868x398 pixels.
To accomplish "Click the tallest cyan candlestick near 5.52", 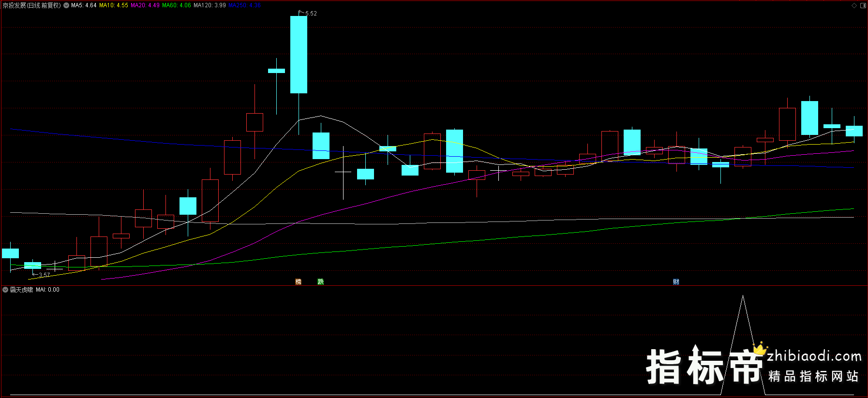I will pyautogui.click(x=299, y=54).
